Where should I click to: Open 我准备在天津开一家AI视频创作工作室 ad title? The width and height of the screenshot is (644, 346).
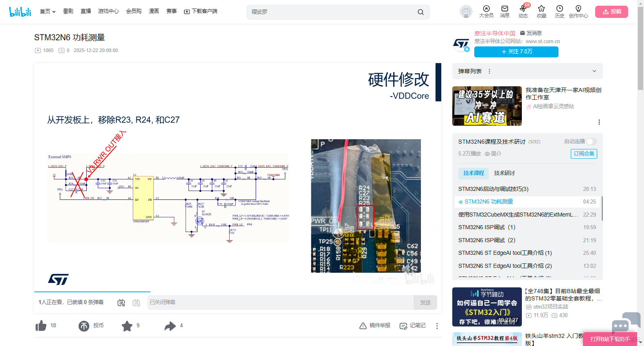563,94
